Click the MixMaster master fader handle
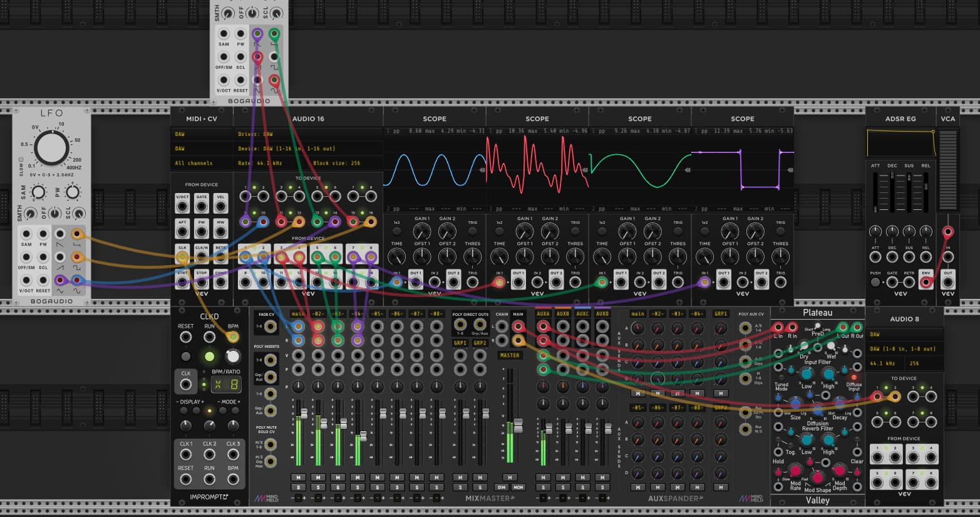 pos(518,426)
